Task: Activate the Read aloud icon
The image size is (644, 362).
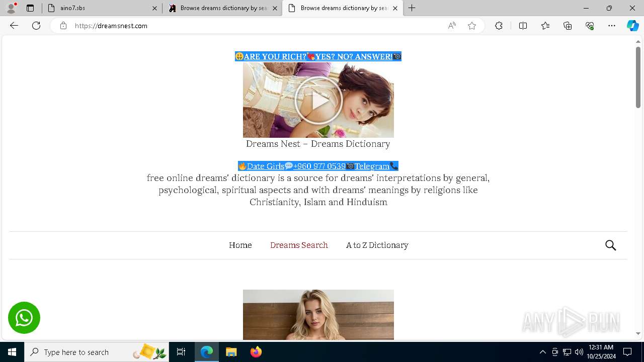Action: [452, 26]
